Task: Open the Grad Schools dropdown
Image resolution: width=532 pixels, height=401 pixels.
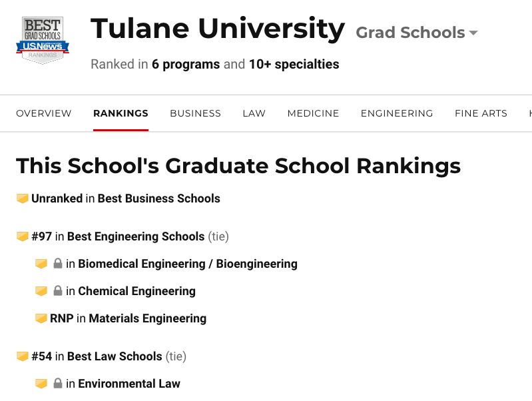Action: 417,33
